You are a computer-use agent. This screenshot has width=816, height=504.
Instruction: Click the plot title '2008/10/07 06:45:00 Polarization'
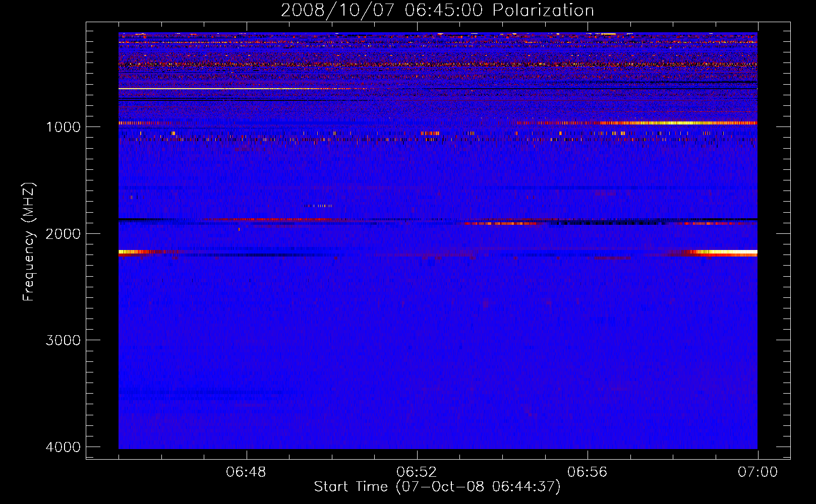coord(437,10)
